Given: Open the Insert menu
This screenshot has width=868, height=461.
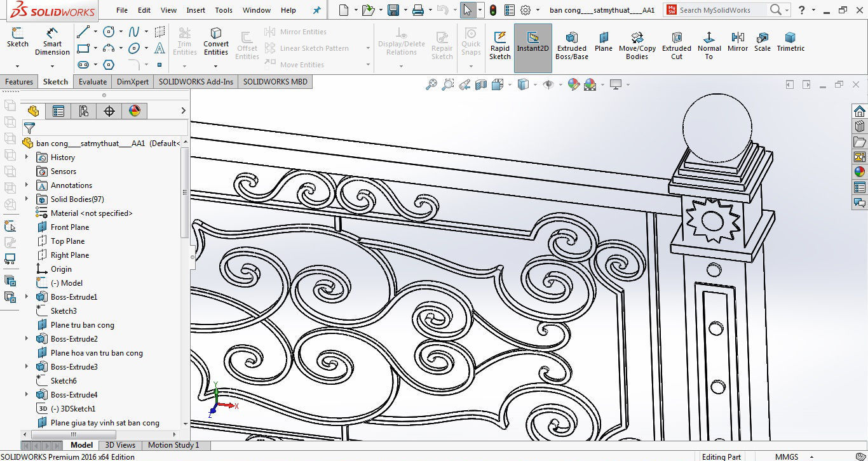Looking at the screenshot, I should coord(196,10).
